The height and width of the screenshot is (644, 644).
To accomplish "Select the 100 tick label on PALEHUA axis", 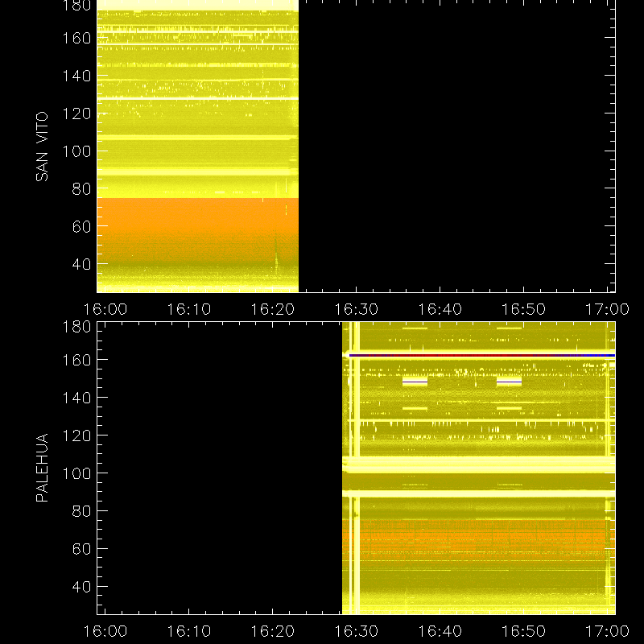I will (x=76, y=473).
